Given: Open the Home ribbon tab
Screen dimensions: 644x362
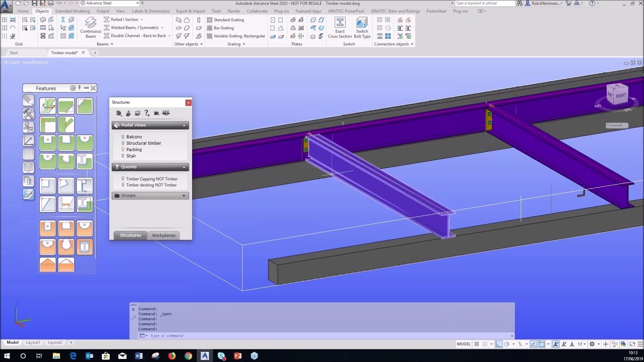Looking at the screenshot, I should (x=23, y=11).
